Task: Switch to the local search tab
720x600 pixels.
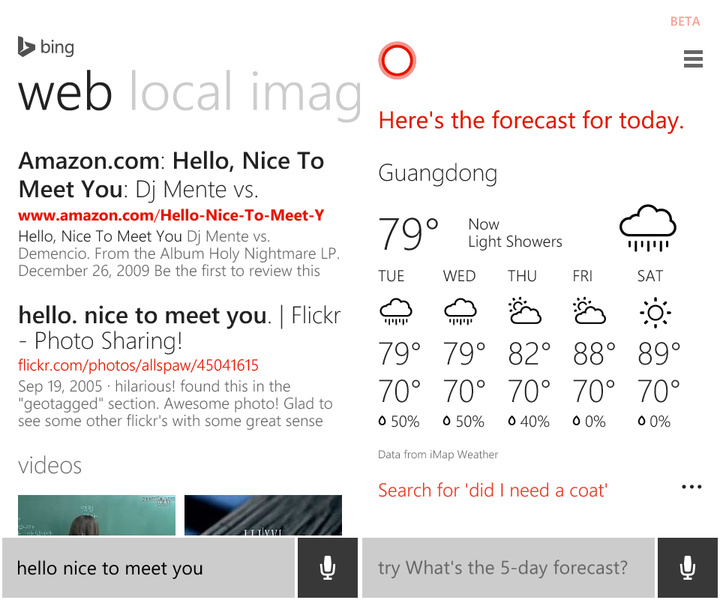Action: 181,94
